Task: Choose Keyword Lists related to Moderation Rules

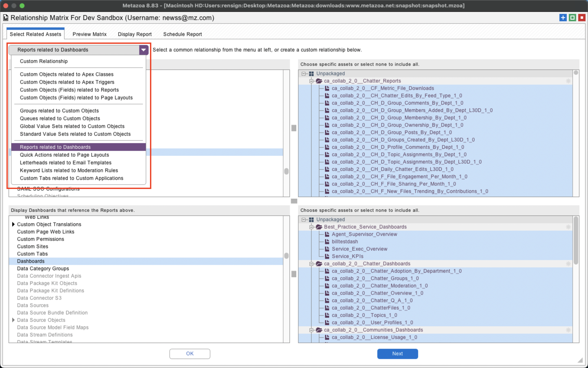Action: coord(78,171)
